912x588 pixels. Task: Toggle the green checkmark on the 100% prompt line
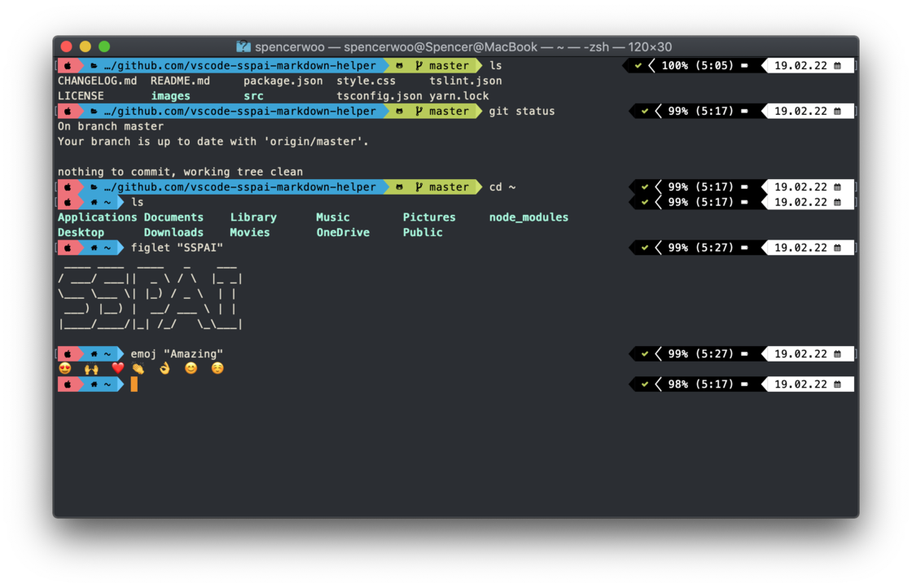pyautogui.click(x=638, y=65)
